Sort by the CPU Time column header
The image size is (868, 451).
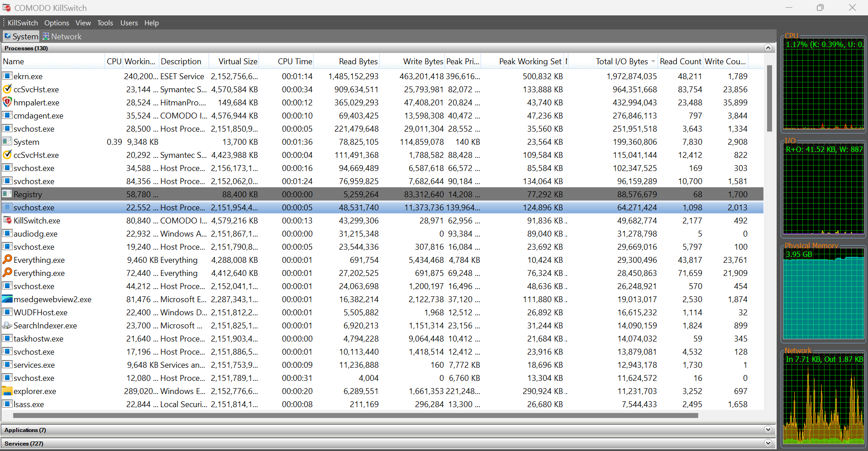(286, 62)
